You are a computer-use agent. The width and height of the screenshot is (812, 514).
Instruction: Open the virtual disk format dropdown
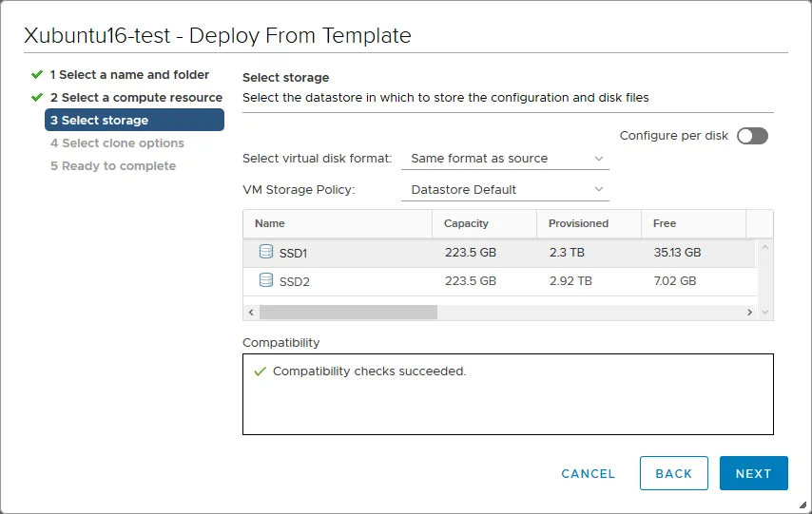(x=505, y=159)
